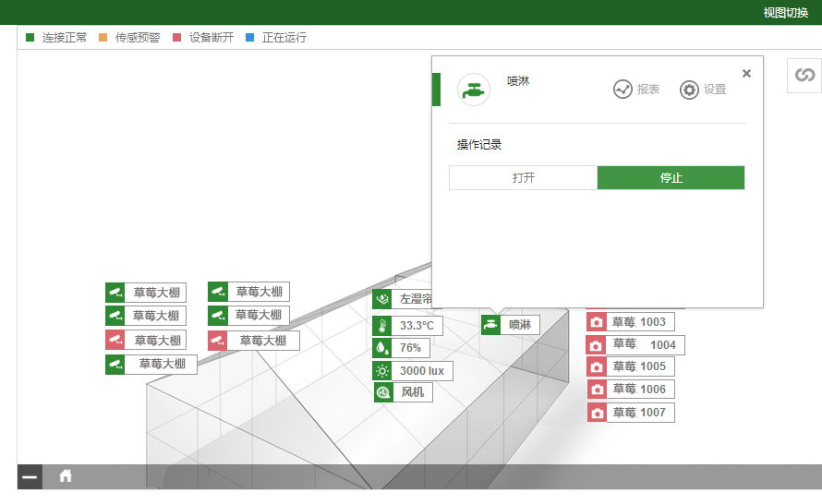The width and height of the screenshot is (822, 504).
Task: Select the 风机 fan device marker
Action: [403, 392]
